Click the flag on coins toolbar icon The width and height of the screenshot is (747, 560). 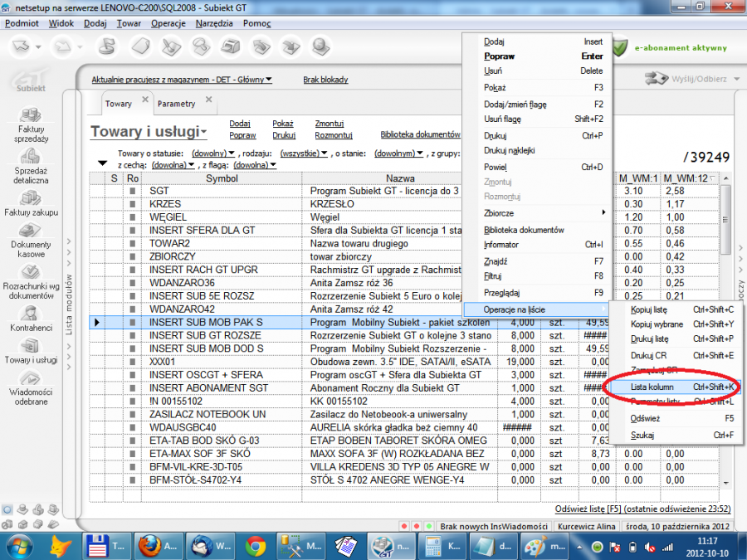pos(108,46)
